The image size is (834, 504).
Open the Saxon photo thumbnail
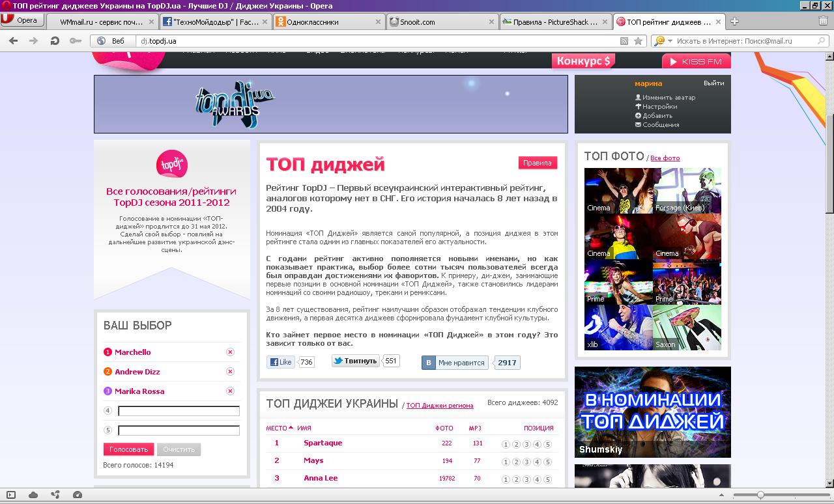[687, 328]
